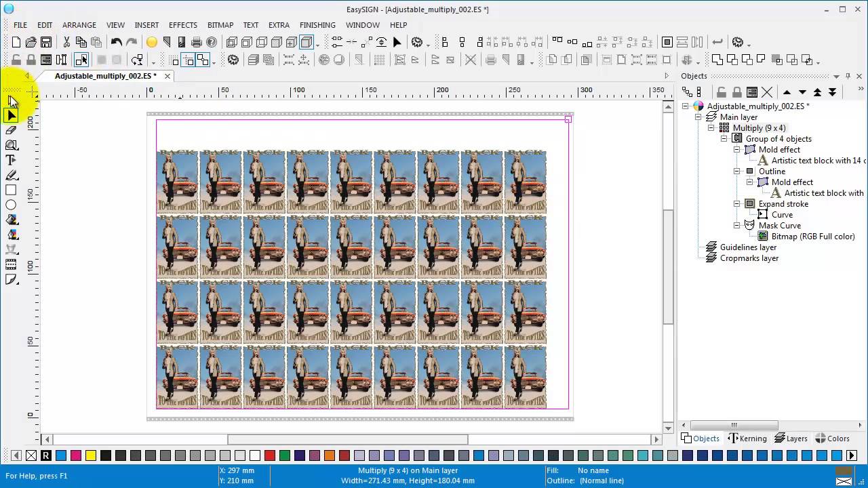Viewport: 868px width, 488px height.
Task: Collapse the Outline tree node
Action: (x=736, y=171)
